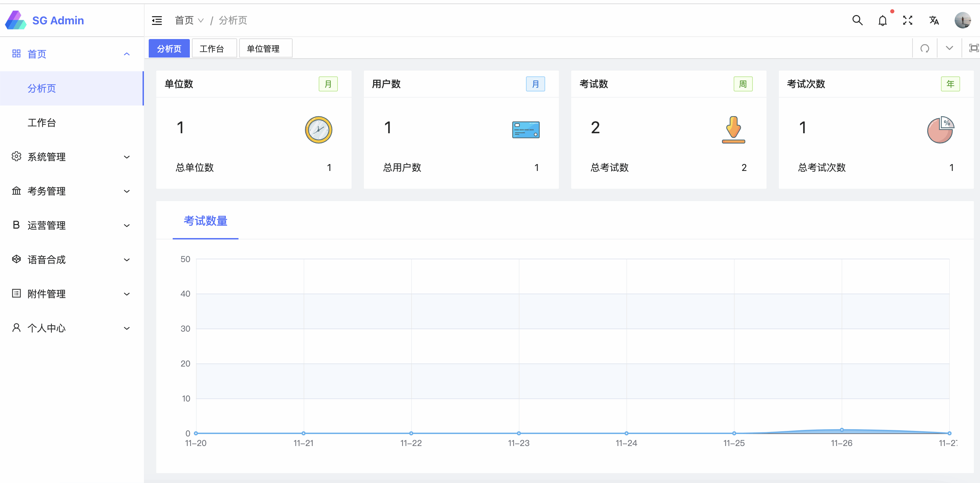
Task: Switch 单位数 card to 月 view
Action: [328, 84]
